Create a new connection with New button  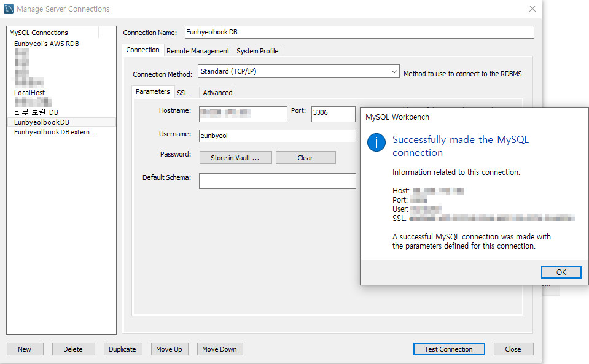tap(25, 349)
